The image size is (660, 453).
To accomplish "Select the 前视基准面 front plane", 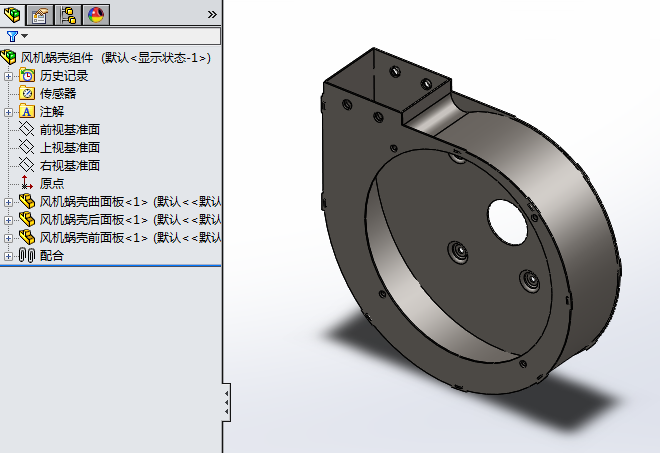I will [x=70, y=130].
